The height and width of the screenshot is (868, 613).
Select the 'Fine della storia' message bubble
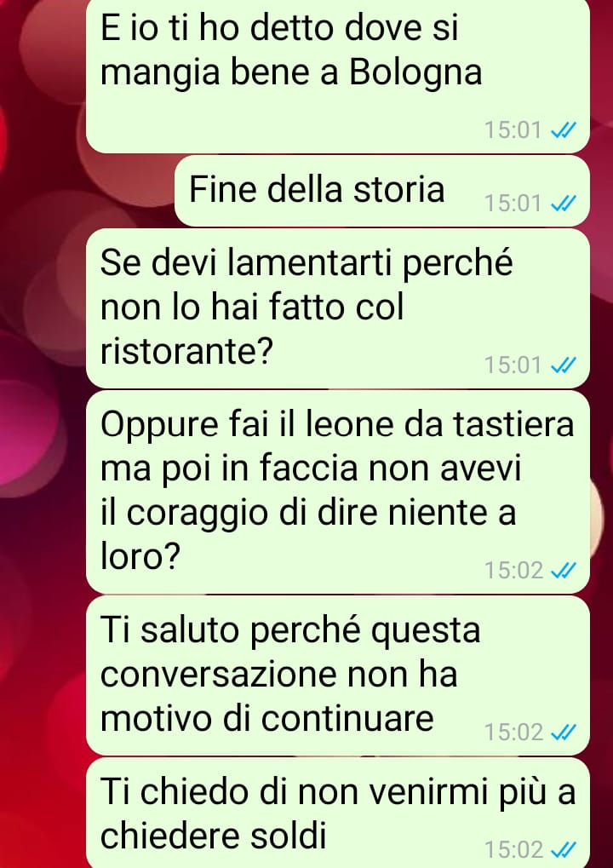pyautogui.click(x=381, y=191)
